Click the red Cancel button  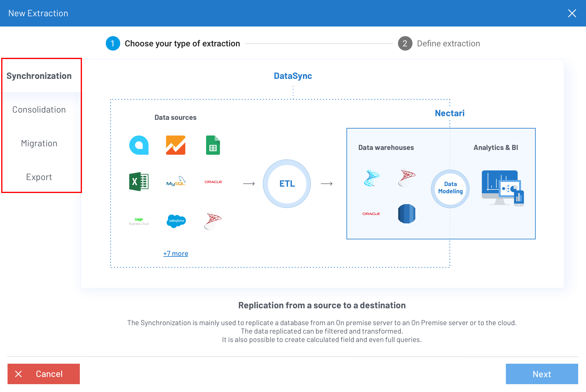coord(44,374)
